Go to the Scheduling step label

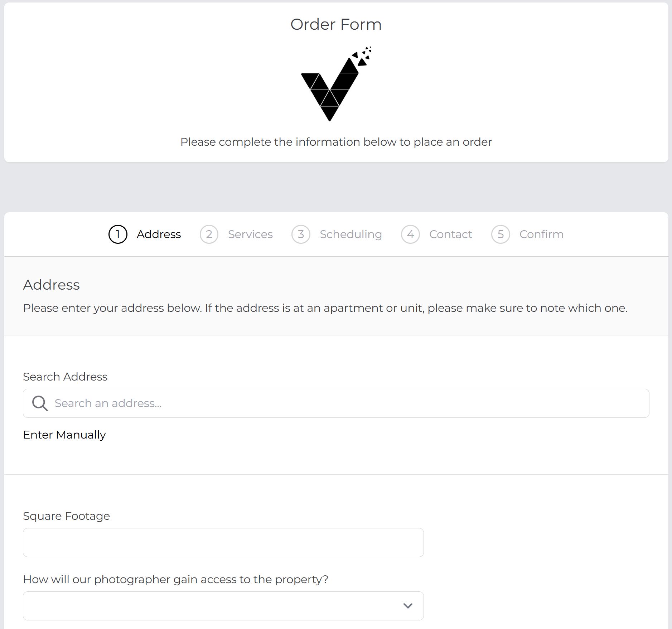click(350, 234)
